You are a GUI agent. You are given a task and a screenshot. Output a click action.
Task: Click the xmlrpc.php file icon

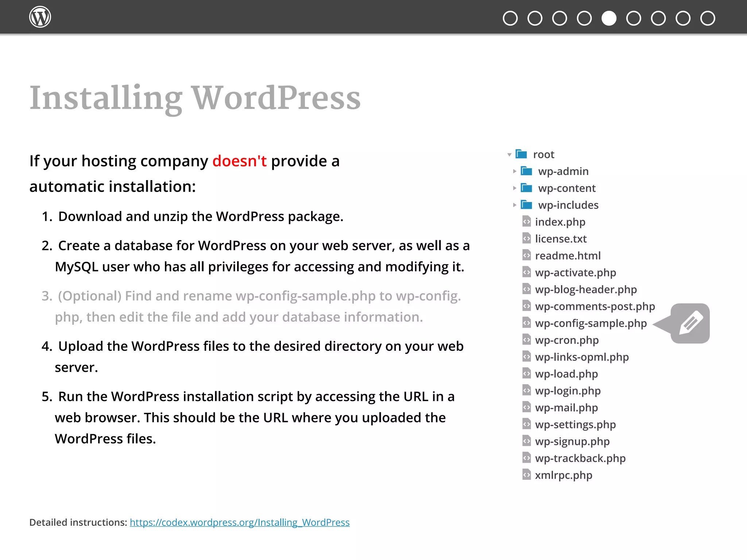tap(526, 475)
